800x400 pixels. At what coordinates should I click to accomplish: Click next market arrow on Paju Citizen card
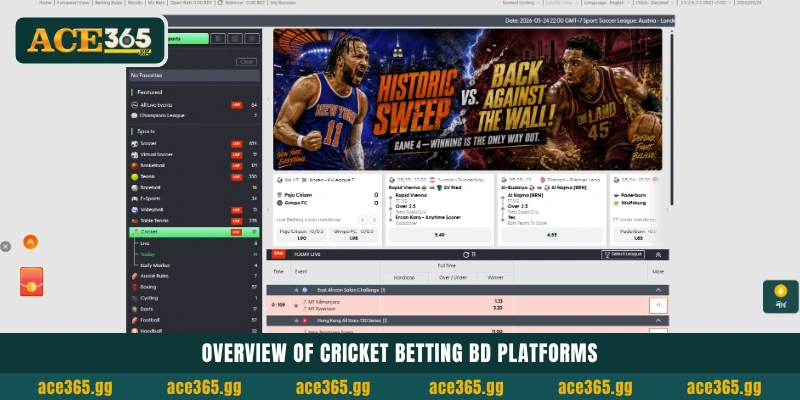(374, 220)
